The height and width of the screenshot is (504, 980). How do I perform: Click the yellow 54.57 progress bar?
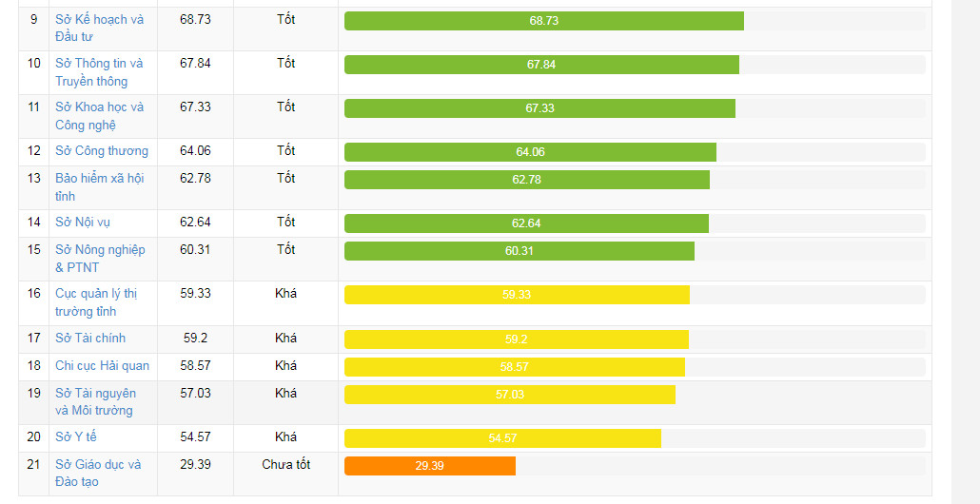502,438
